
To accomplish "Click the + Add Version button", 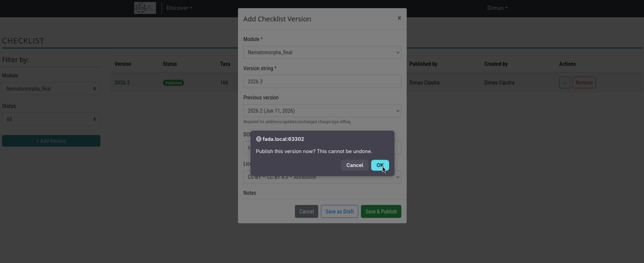I will pos(51,141).
